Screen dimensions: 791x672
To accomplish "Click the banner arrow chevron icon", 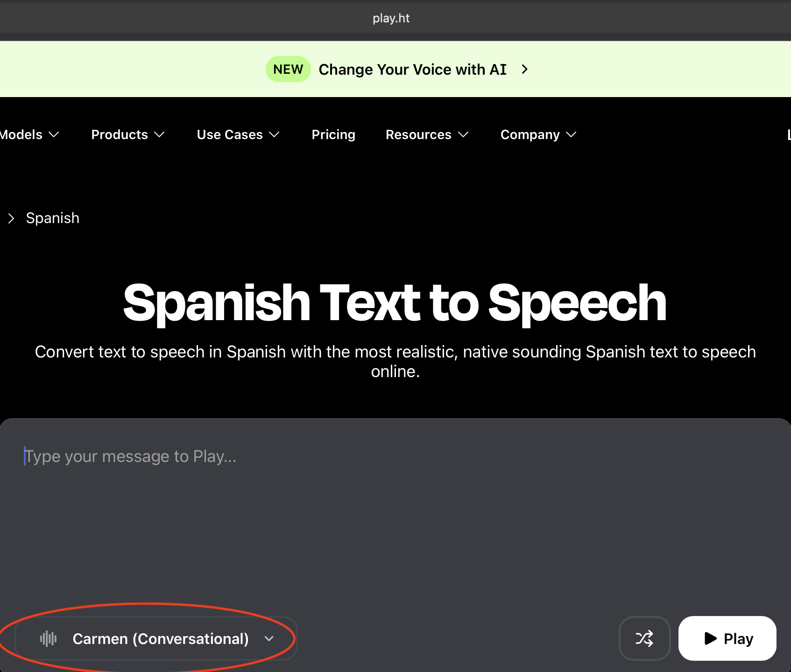I will (x=525, y=69).
